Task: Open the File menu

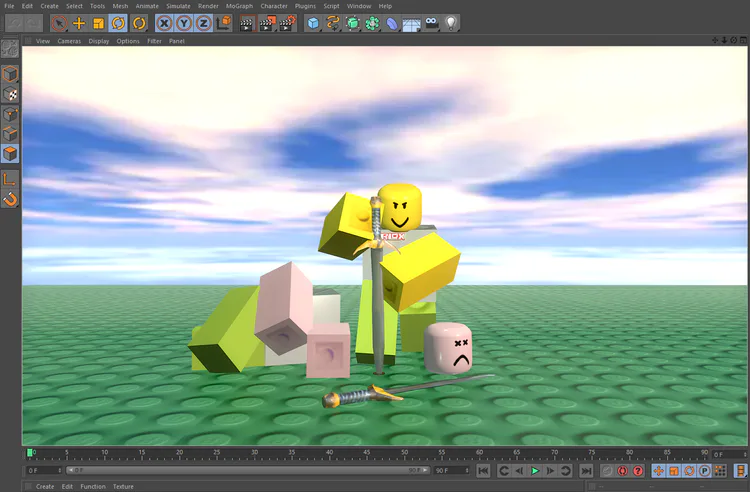Action: pos(9,6)
